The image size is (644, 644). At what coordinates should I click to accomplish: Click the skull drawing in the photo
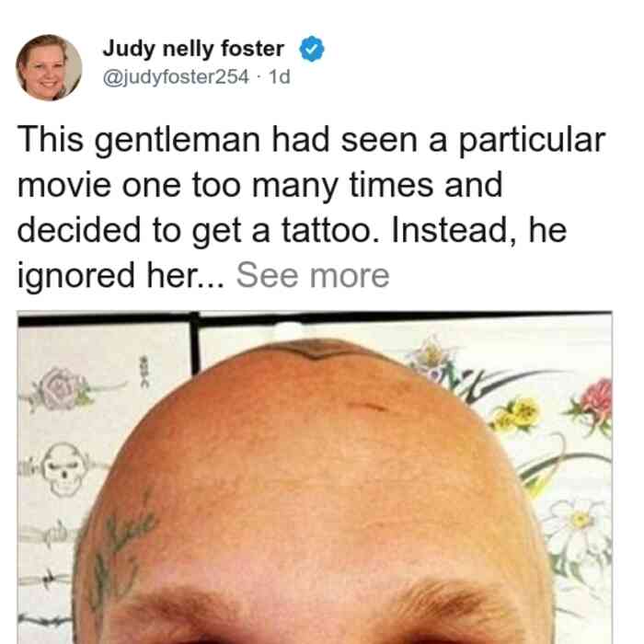[65, 469]
